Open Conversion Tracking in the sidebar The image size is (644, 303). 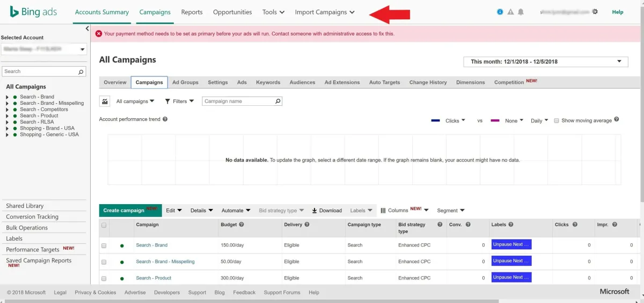tap(32, 217)
